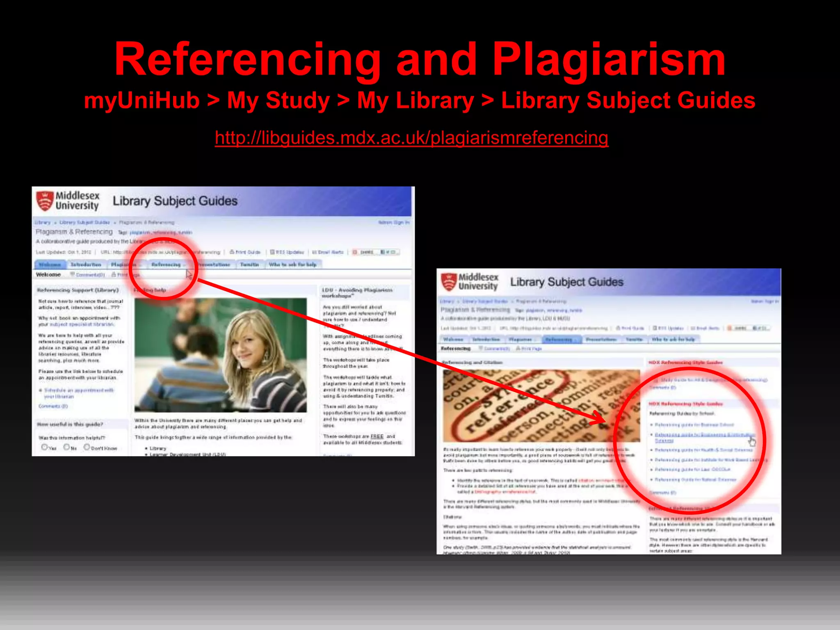Open Referencing Guide for Natural Sciences link

695,479
